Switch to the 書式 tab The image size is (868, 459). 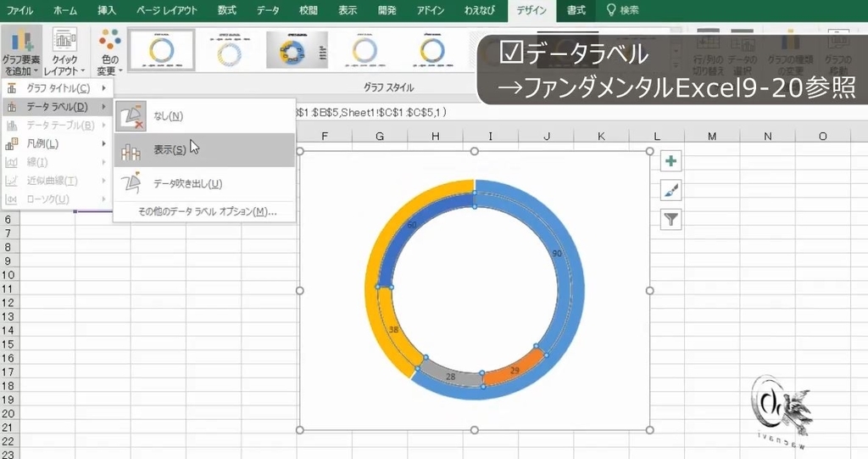pyautogui.click(x=576, y=10)
